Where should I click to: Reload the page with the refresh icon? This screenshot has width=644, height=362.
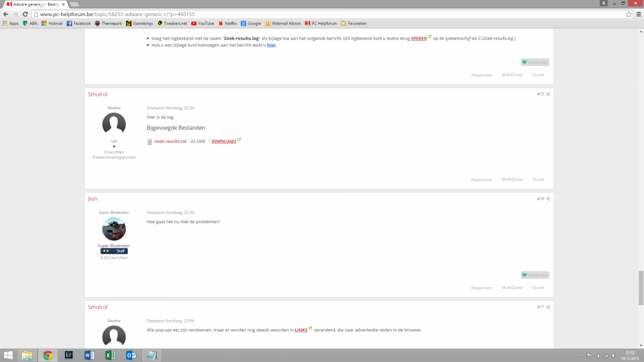point(24,14)
